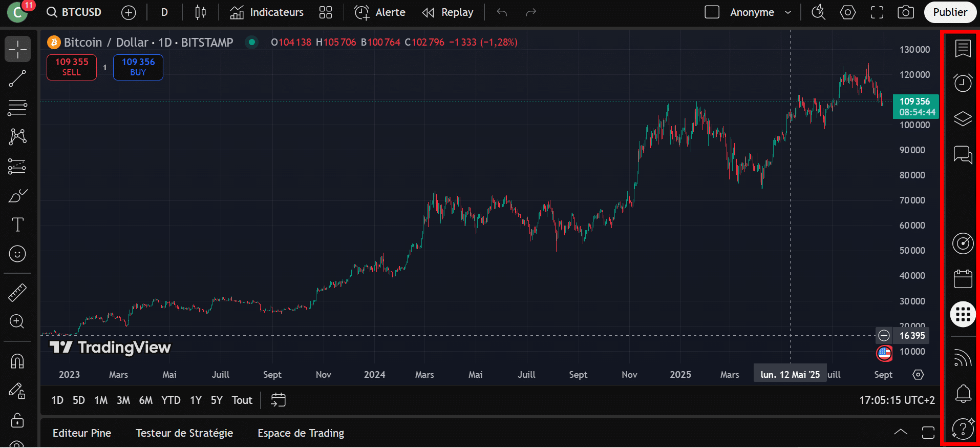Expand the bottom panel with chevron
This screenshot has height=448, width=980.
point(901,432)
